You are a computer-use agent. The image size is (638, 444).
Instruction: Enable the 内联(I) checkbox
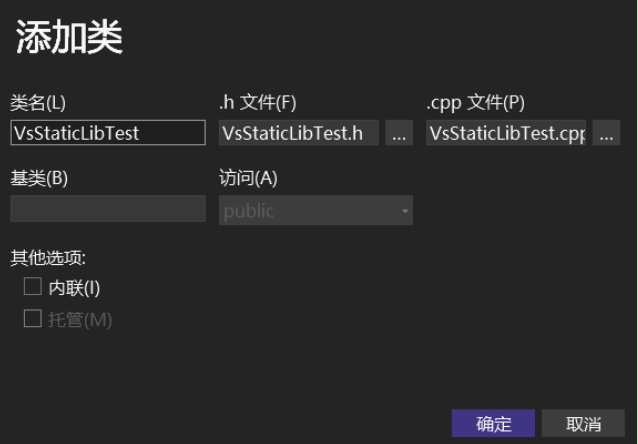(x=33, y=287)
